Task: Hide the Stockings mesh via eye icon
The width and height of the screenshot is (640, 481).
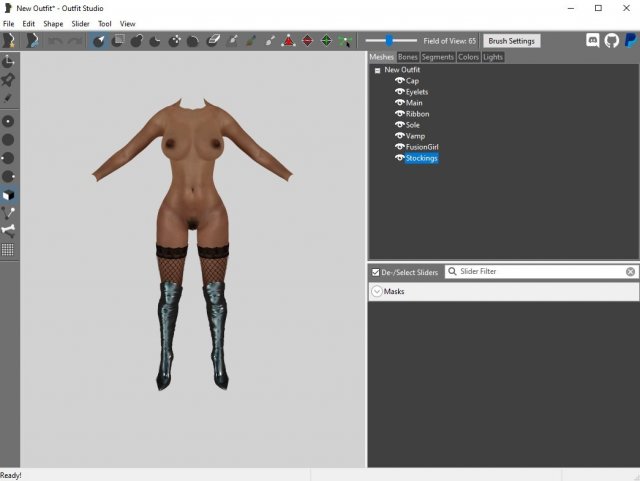Action: pos(399,158)
